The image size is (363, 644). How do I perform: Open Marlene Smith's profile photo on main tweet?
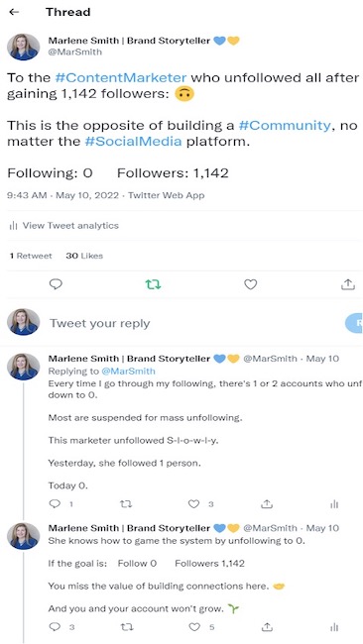tap(24, 48)
